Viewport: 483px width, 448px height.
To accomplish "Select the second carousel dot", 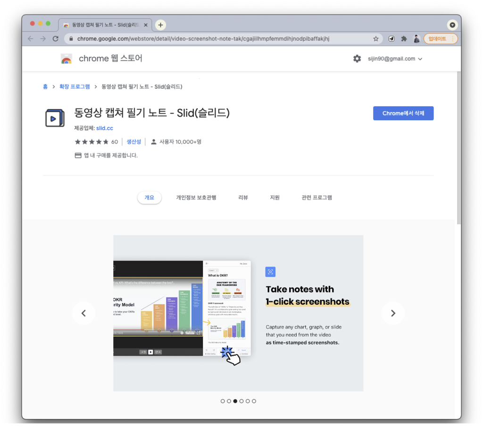I will tap(229, 401).
